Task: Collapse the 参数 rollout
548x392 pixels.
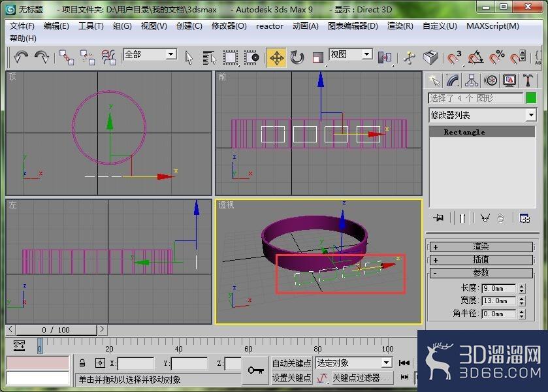Action: (x=481, y=272)
